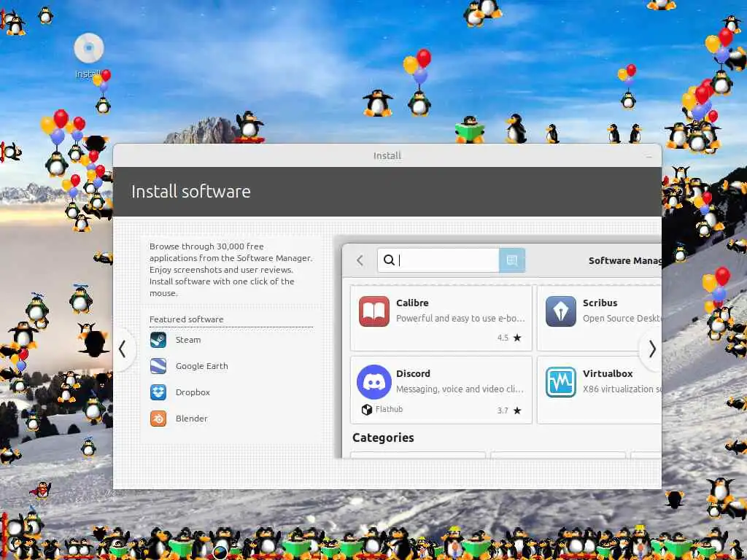Click 'Powerful and easy to use e-bo...' description
The width and height of the screenshot is (747, 560).
pos(460,319)
